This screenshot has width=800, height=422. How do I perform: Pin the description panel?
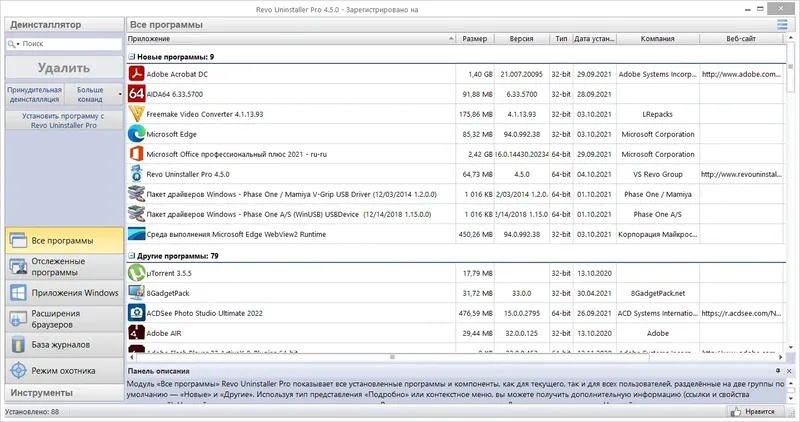pyautogui.click(x=778, y=371)
